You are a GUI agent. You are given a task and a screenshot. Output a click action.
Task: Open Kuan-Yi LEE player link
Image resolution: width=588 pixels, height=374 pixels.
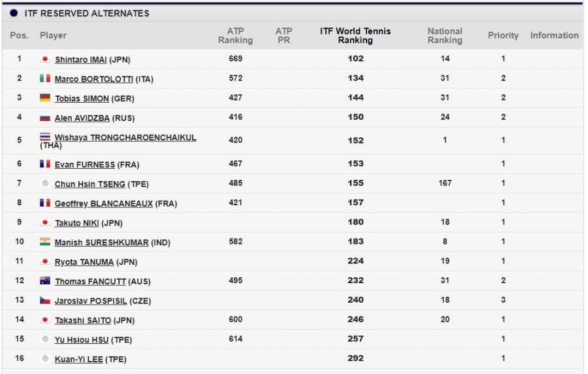pyautogui.click(x=78, y=360)
